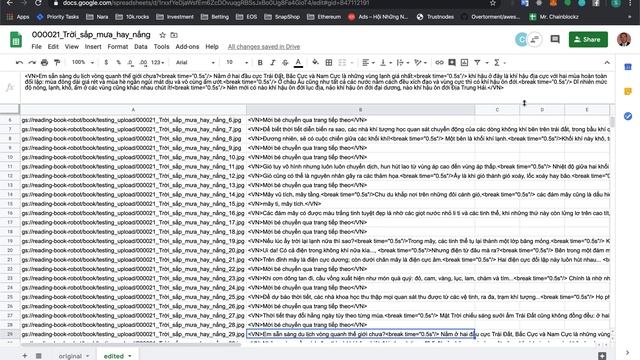Open the Explore button at bottom right

click(602, 356)
